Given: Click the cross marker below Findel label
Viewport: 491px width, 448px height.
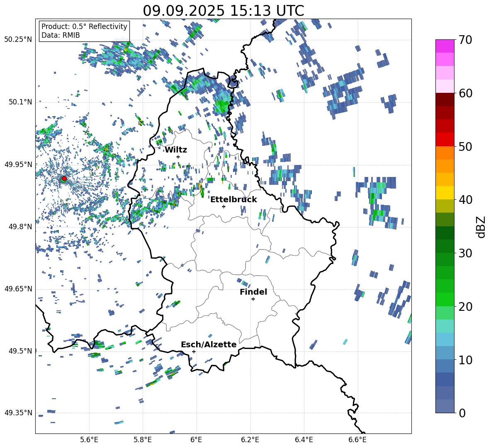Looking at the screenshot, I should pyautogui.click(x=253, y=299).
